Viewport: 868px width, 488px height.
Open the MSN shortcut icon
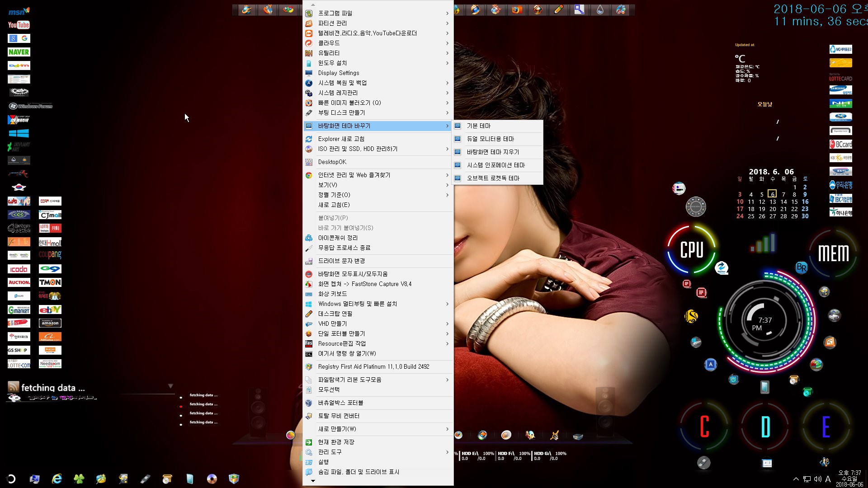19,11
